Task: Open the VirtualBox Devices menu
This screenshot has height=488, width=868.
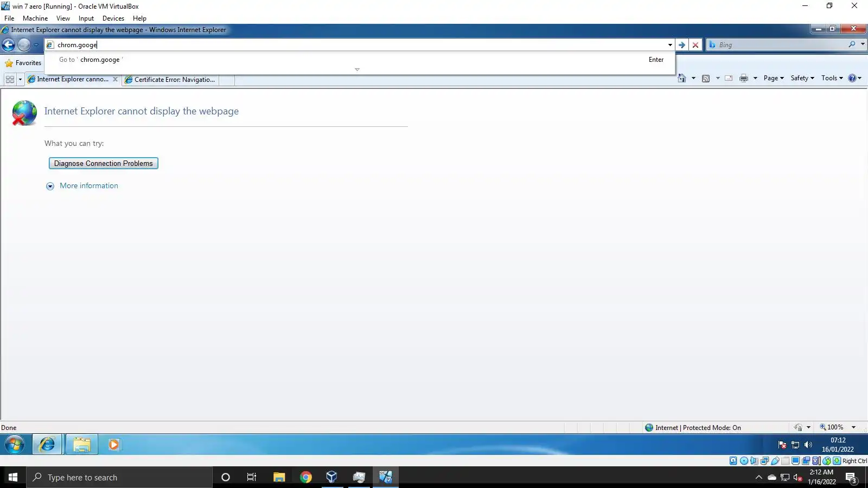Action: click(x=113, y=18)
